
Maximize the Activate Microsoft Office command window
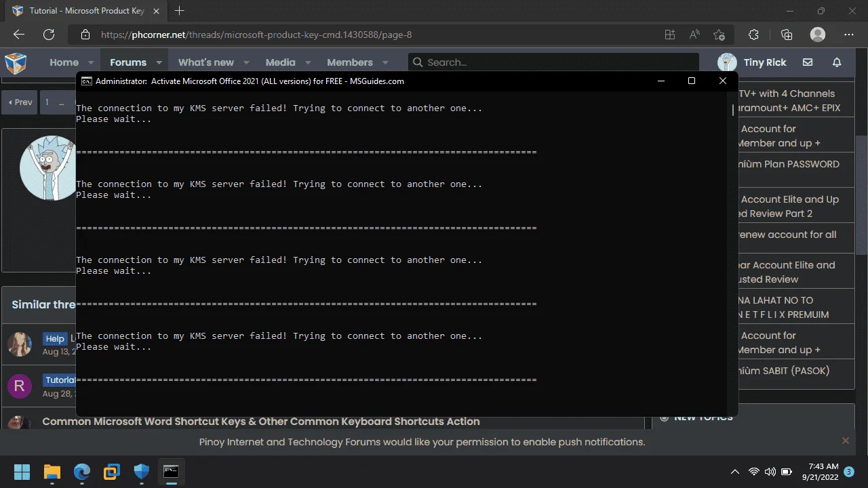pyautogui.click(x=691, y=81)
